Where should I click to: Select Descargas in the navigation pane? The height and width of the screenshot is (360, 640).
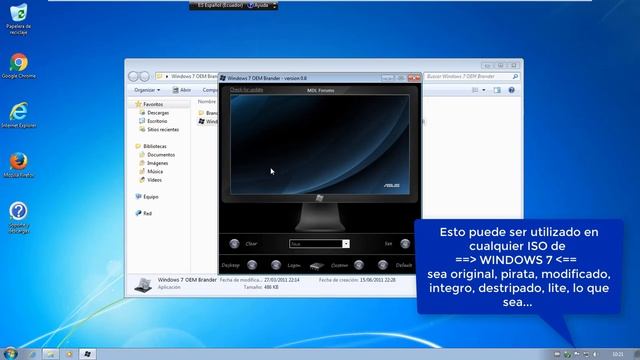point(158,113)
